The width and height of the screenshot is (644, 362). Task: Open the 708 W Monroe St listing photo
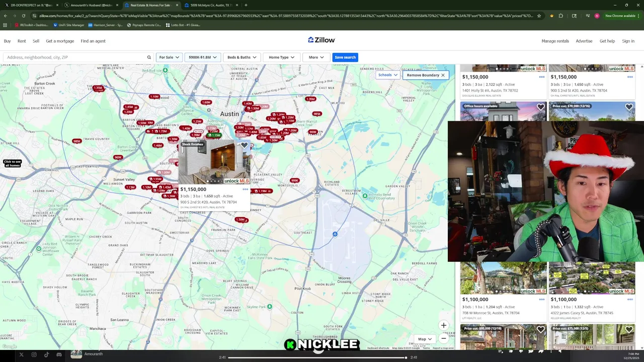tap(503, 278)
